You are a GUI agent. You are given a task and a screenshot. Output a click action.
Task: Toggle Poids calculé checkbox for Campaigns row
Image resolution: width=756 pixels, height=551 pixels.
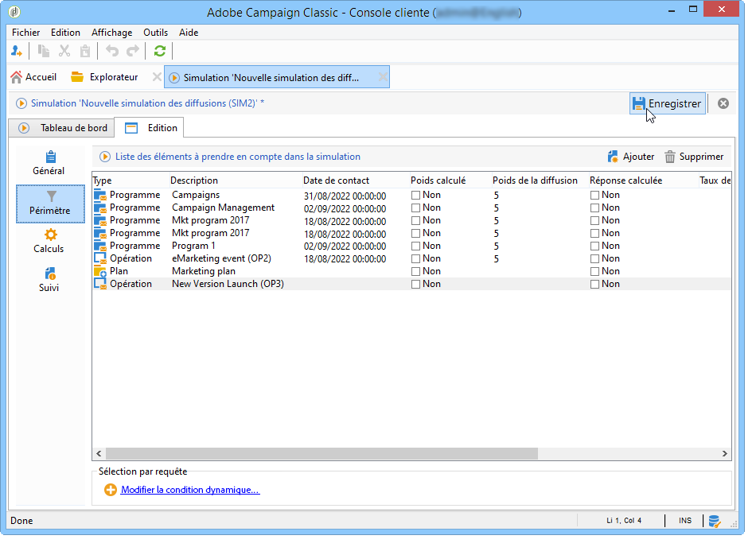[x=415, y=195]
